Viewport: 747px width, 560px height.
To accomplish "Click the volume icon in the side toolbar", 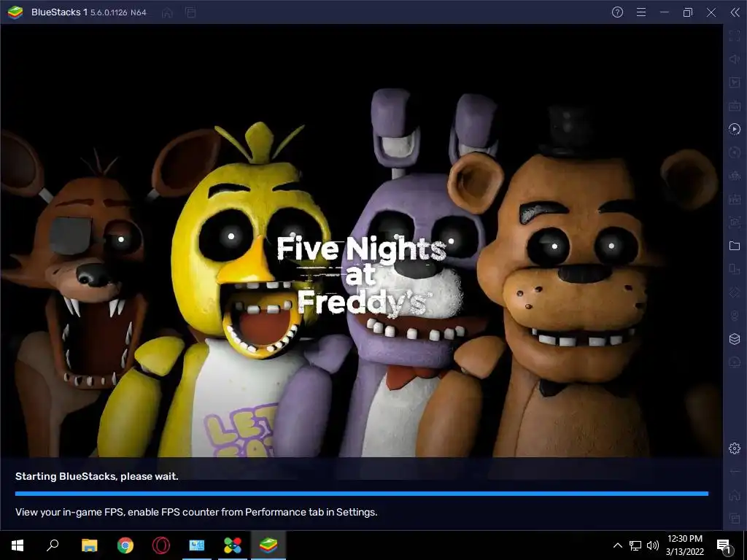I will pos(735,59).
